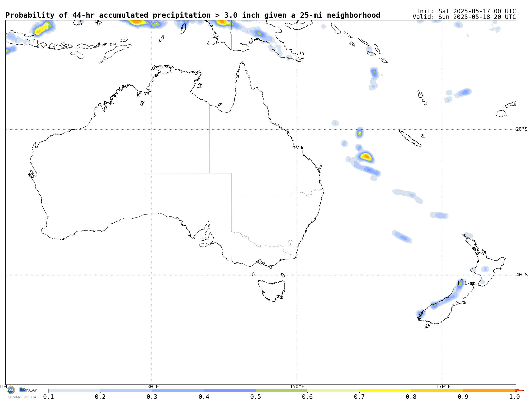
Task: Click the NCAR logo
Action: pyautogui.click(x=28, y=390)
